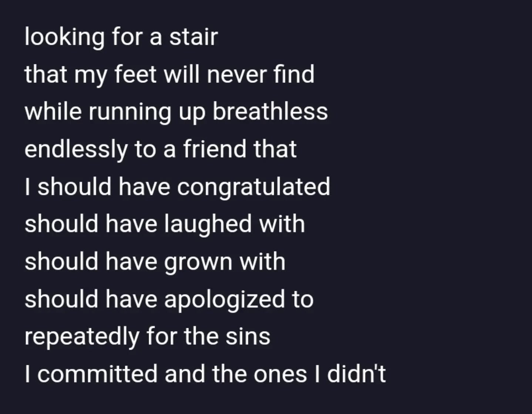
Task: Click the line "should have grown with"
Action: (155, 261)
